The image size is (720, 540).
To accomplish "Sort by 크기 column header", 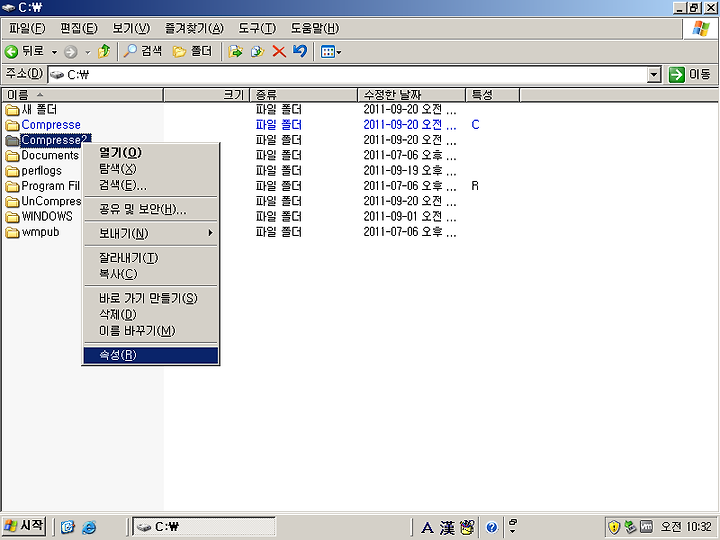I will tap(206, 95).
